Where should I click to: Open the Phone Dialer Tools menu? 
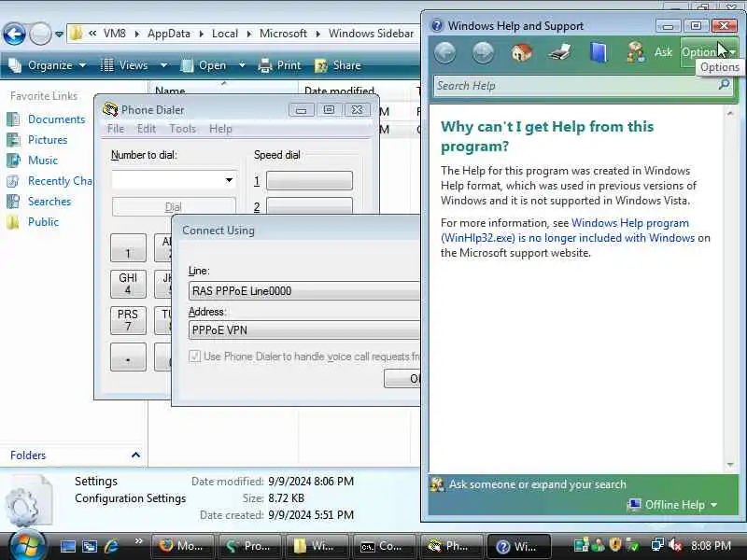tap(182, 129)
